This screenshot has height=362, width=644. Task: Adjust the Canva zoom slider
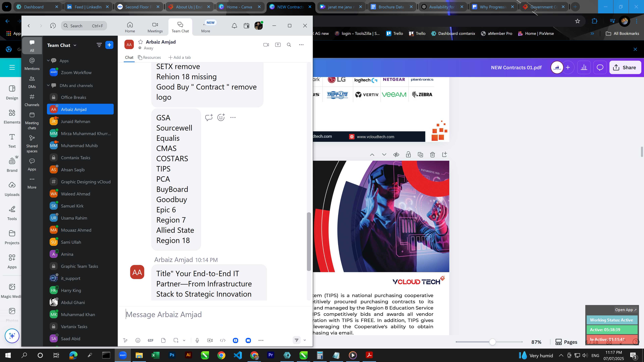point(492,342)
